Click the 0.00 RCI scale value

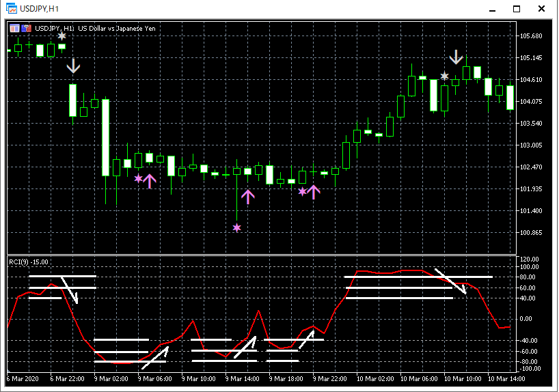tap(526, 319)
